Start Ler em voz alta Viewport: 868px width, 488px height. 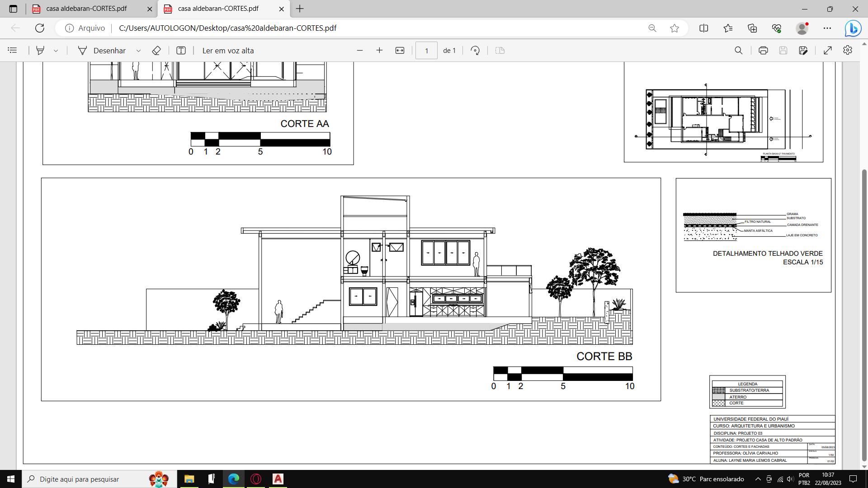coord(228,51)
